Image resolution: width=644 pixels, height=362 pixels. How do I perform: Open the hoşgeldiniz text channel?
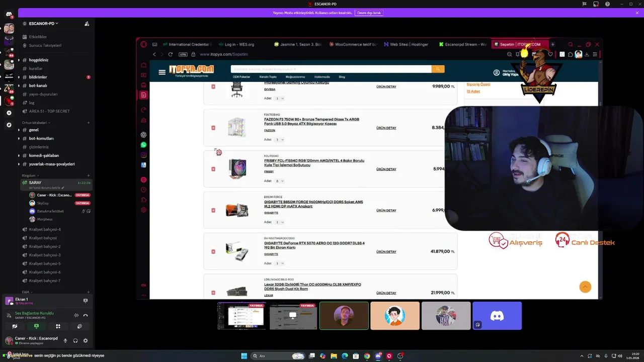coord(39,60)
